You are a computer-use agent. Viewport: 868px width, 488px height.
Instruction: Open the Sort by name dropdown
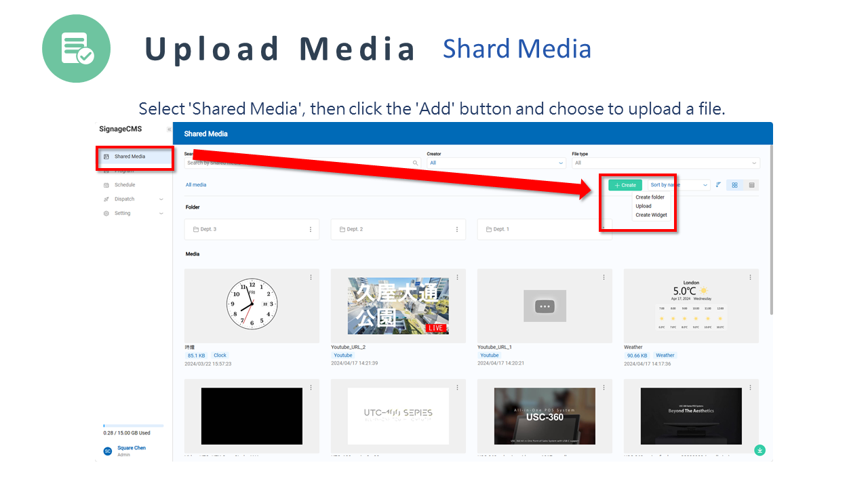pyautogui.click(x=678, y=185)
